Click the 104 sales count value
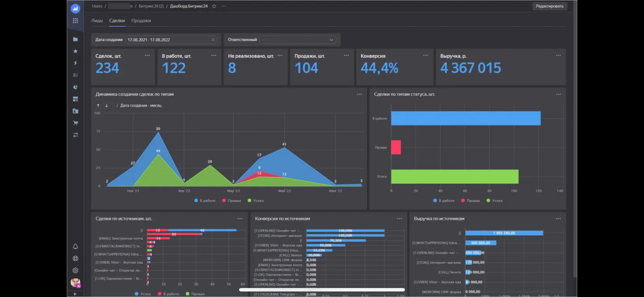The height and width of the screenshot is (297, 644). 306,68
